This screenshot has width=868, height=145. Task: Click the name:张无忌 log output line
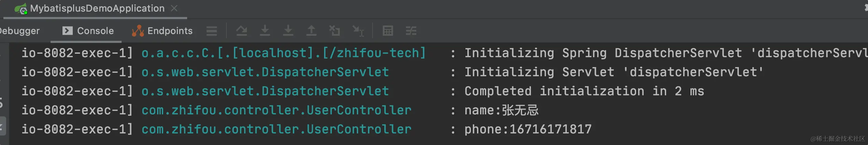point(501,110)
